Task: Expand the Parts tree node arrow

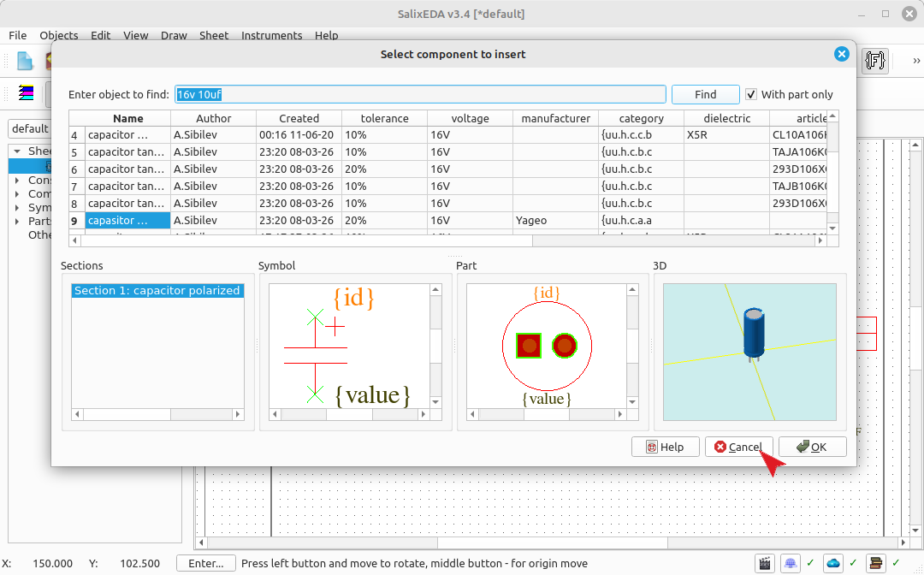Action: (17, 222)
